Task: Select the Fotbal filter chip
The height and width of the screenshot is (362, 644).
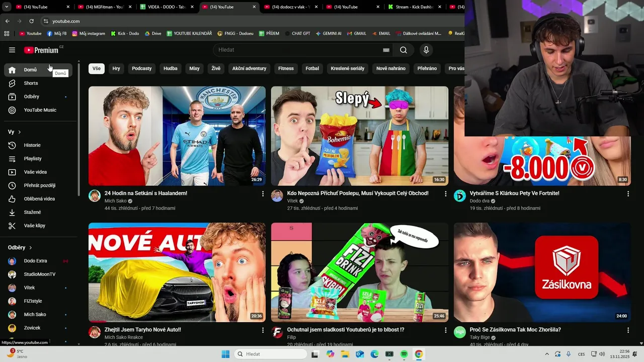Action: click(x=312, y=68)
